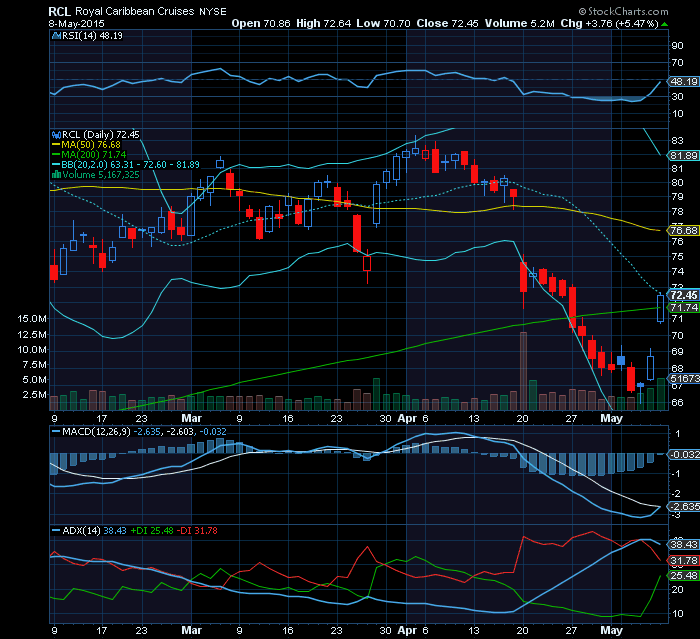Click the 31.78 -DI value tag
This screenshot has height=639, width=700.
pos(683,560)
